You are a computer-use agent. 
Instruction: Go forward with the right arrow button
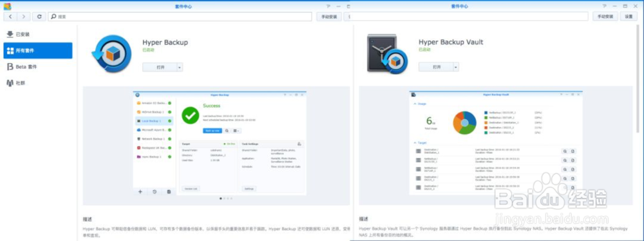pyautogui.click(x=24, y=17)
